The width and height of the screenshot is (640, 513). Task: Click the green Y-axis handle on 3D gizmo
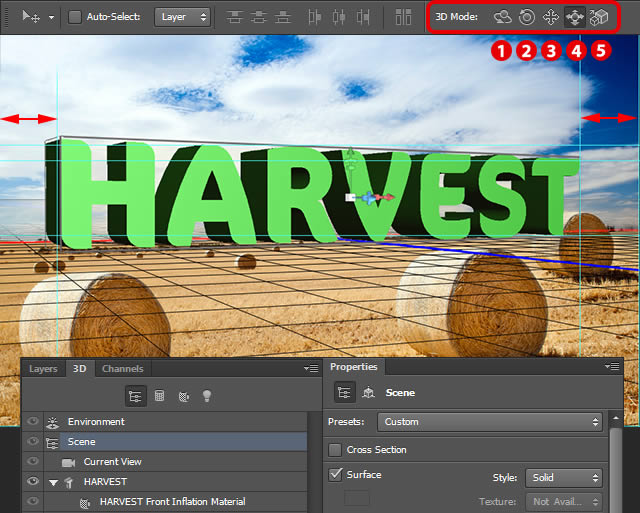[x=351, y=160]
